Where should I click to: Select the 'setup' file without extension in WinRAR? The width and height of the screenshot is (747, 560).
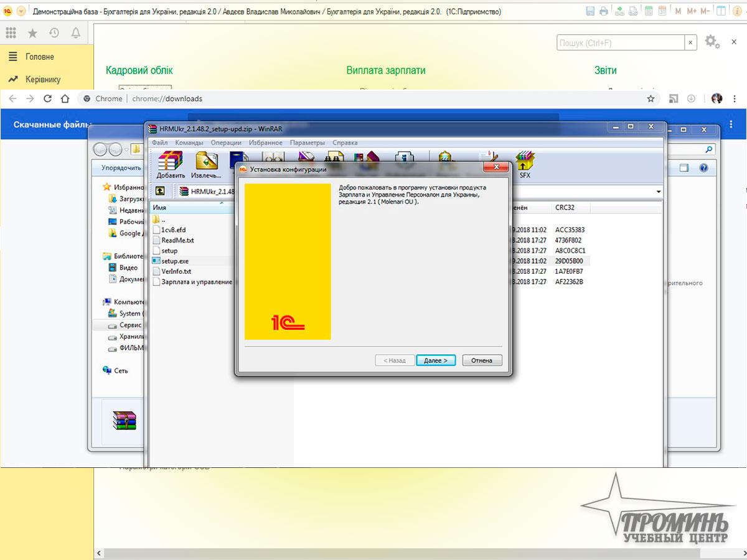point(165,251)
